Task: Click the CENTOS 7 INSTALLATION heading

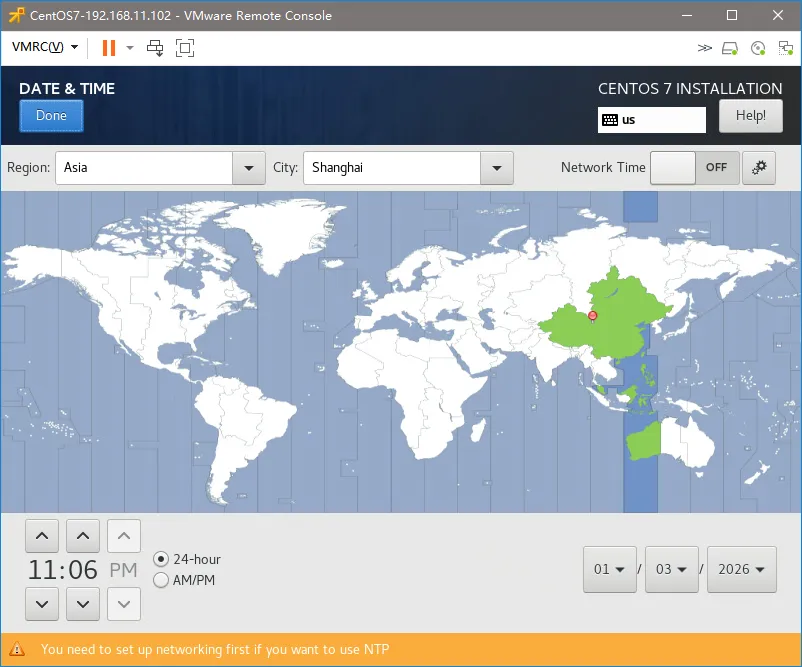Action: tap(690, 88)
